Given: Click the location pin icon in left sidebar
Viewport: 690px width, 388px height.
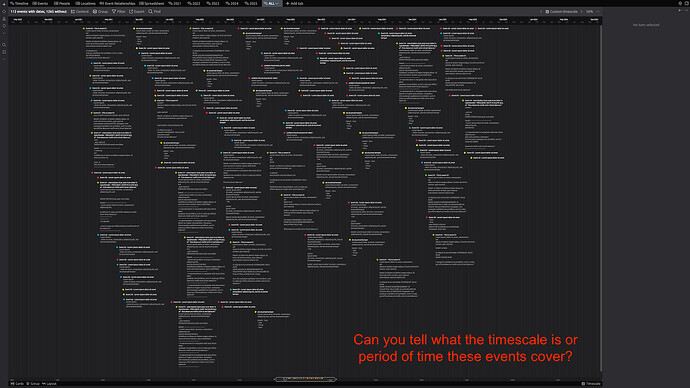Looking at the screenshot, I should (4, 26).
